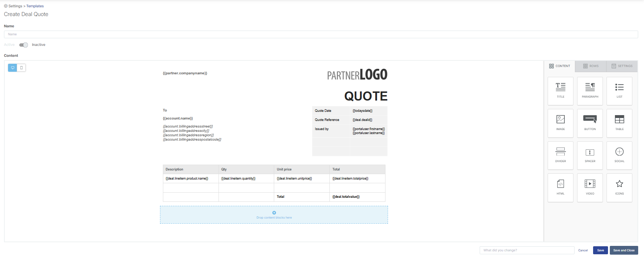The width and height of the screenshot is (644, 259).
Task: Go to Templates breadcrumb link
Action: point(35,6)
